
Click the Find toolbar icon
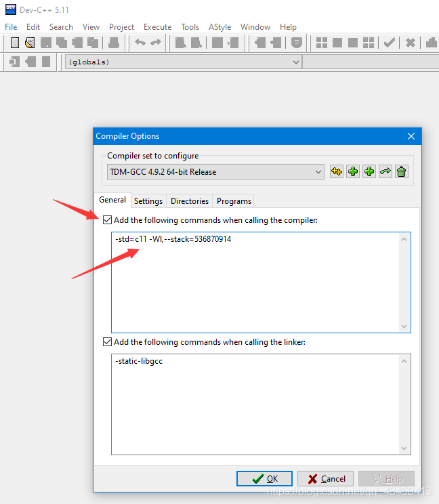click(x=181, y=43)
